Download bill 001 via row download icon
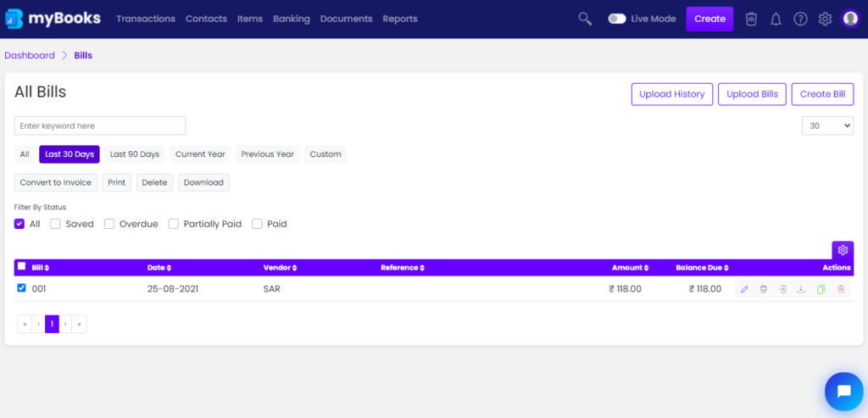This screenshot has height=418, width=868. tap(800, 289)
